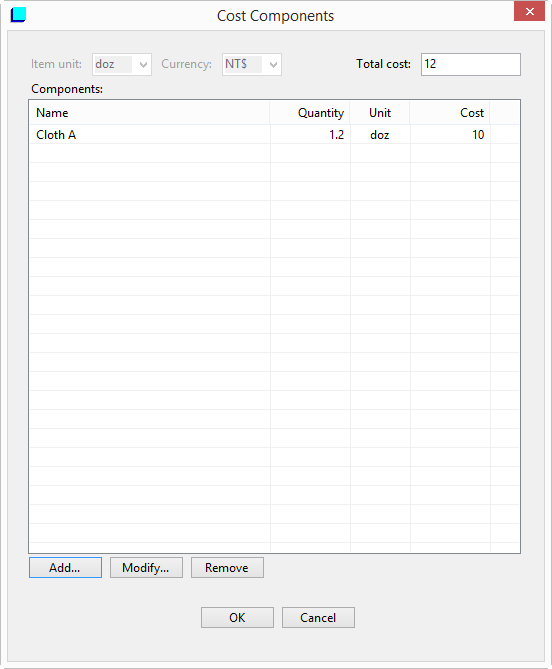Remove the selected component
The height and width of the screenshot is (669, 552).
227,567
